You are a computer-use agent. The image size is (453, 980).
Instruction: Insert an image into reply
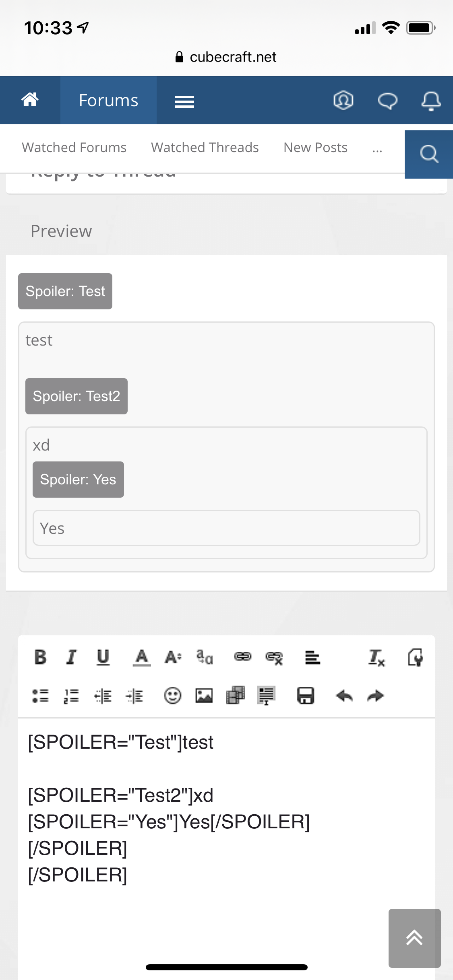point(204,696)
